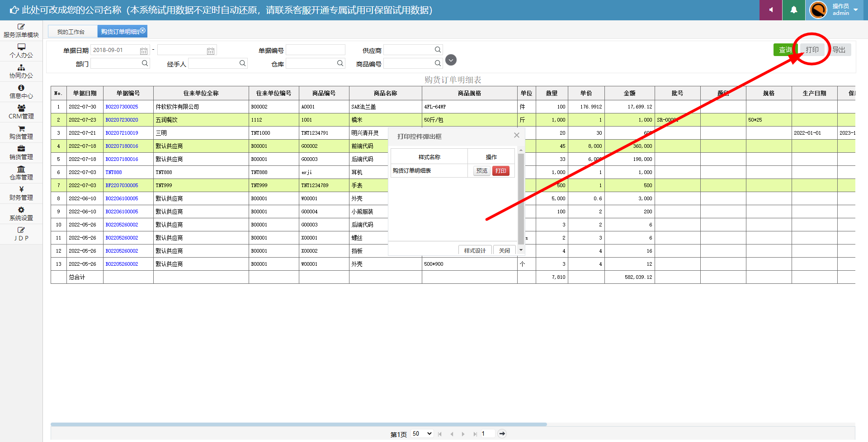Screen dimensions: 868x442
Task: Open order link BO2207300025
Action: [x=122, y=107]
